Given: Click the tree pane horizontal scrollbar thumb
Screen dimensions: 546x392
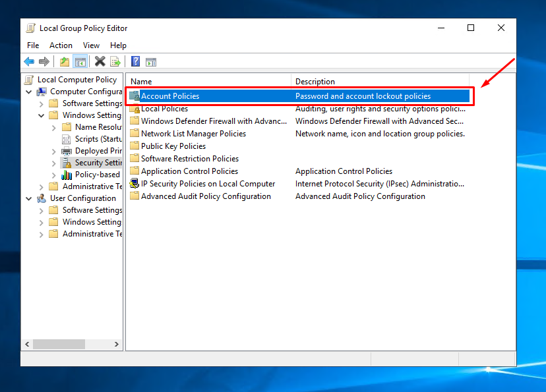Looking at the screenshot, I should [59, 345].
